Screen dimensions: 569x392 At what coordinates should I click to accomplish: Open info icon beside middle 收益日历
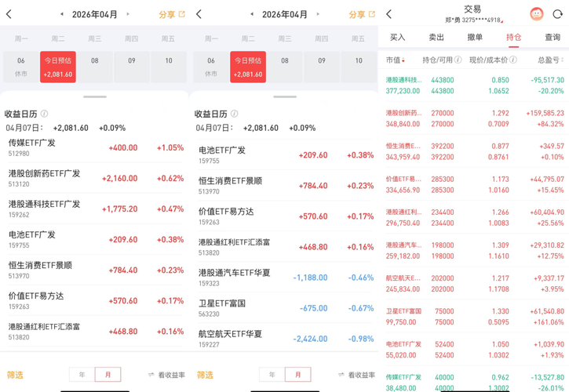(235, 114)
